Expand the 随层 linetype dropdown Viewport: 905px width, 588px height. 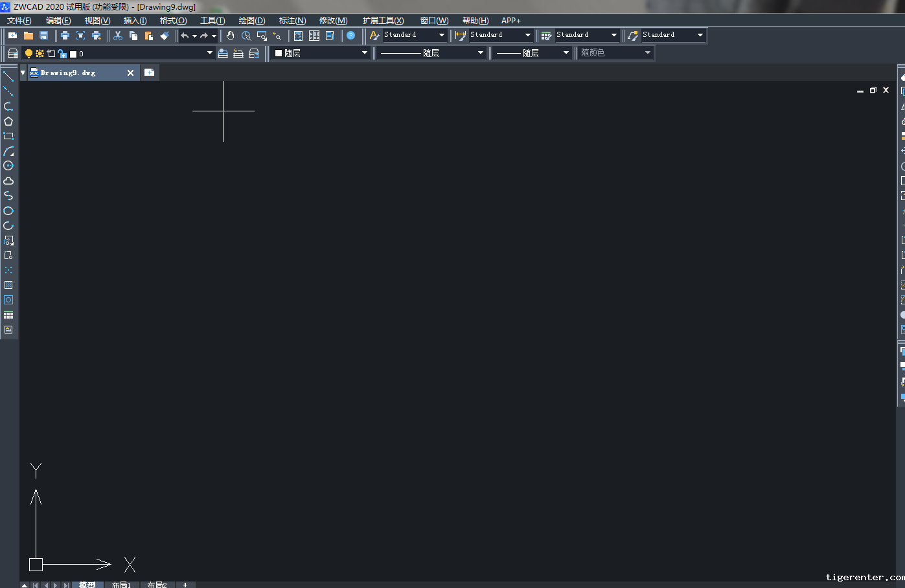click(x=480, y=53)
